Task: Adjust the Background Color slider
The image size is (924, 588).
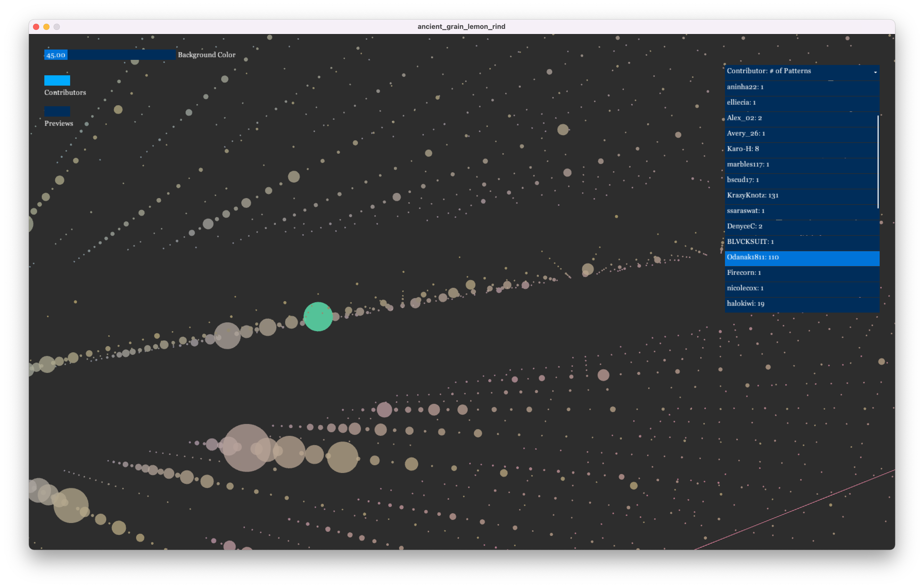Action: (x=110, y=55)
